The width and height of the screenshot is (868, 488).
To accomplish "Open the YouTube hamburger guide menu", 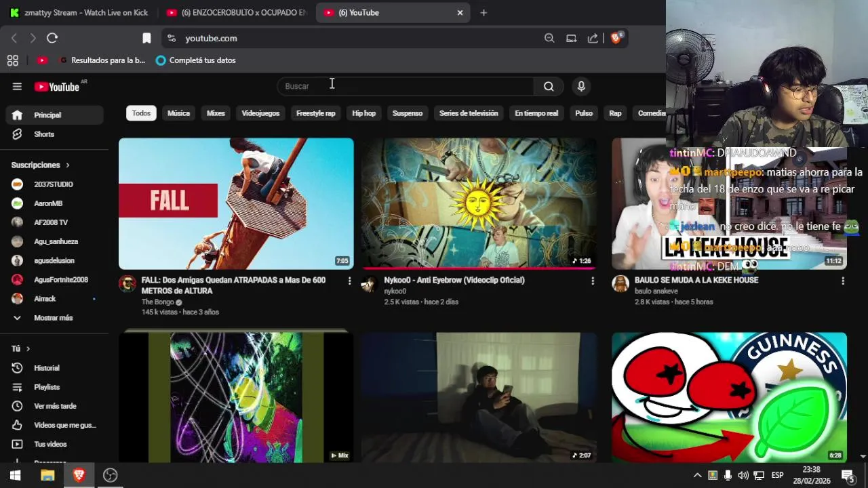I will coord(17,86).
